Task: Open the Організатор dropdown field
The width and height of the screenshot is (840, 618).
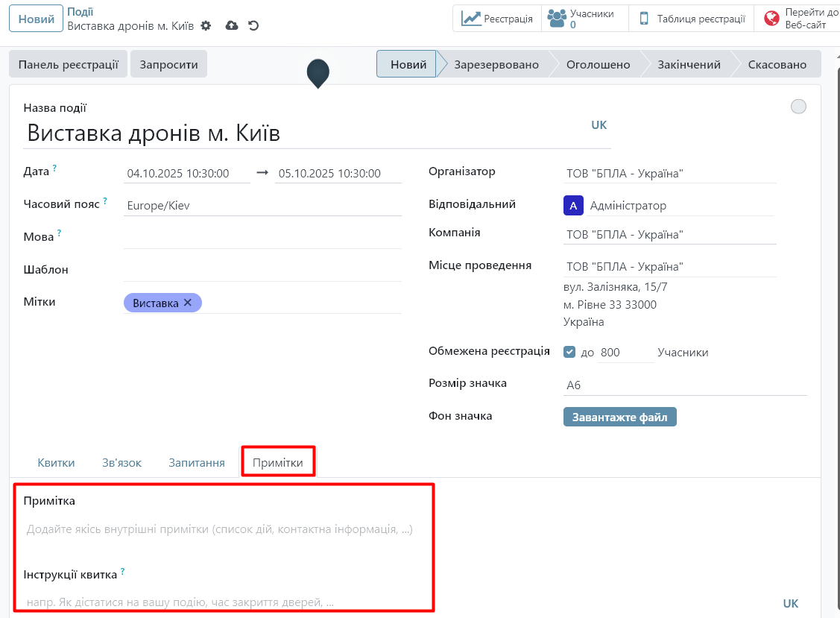Action: click(670, 173)
